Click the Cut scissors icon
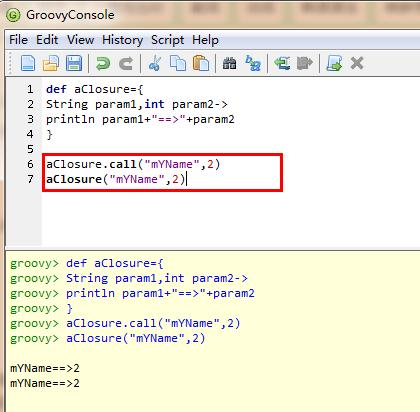The width and height of the screenshot is (420, 412). click(x=155, y=63)
